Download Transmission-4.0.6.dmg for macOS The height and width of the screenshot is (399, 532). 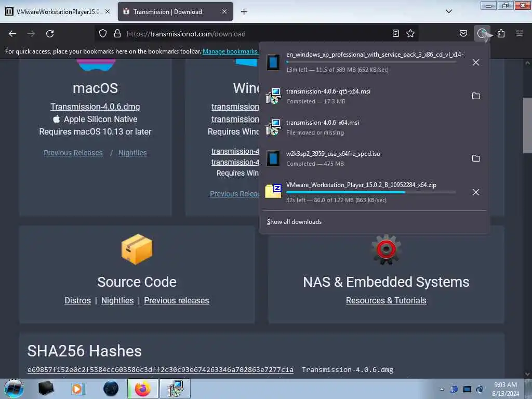tap(96, 107)
